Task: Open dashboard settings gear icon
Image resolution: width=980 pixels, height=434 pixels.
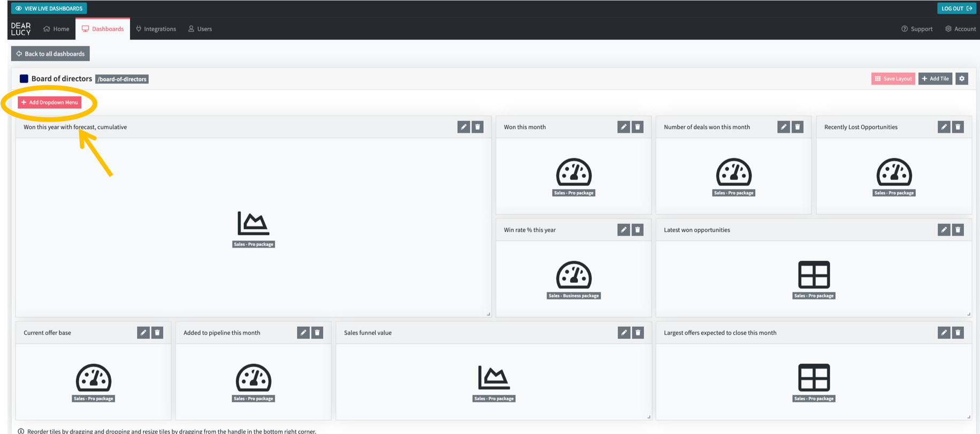Action: [962, 79]
